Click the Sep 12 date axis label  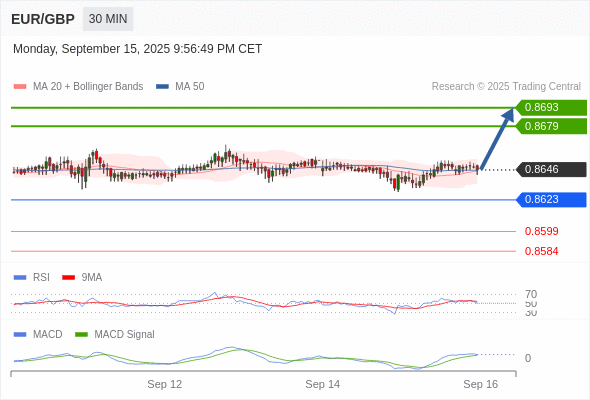pos(164,384)
